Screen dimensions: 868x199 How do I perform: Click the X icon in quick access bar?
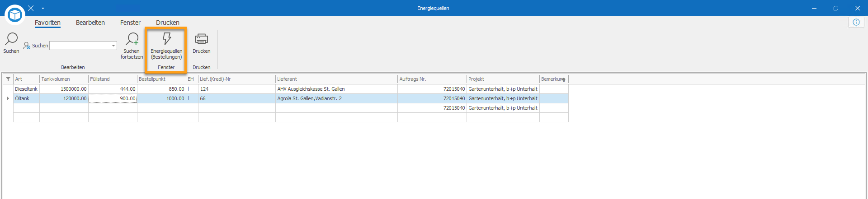pyautogui.click(x=31, y=8)
